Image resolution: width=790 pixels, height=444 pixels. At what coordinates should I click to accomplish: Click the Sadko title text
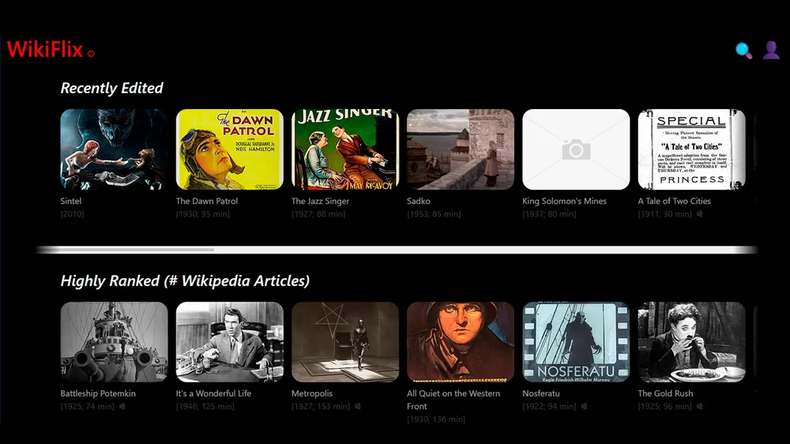point(419,201)
